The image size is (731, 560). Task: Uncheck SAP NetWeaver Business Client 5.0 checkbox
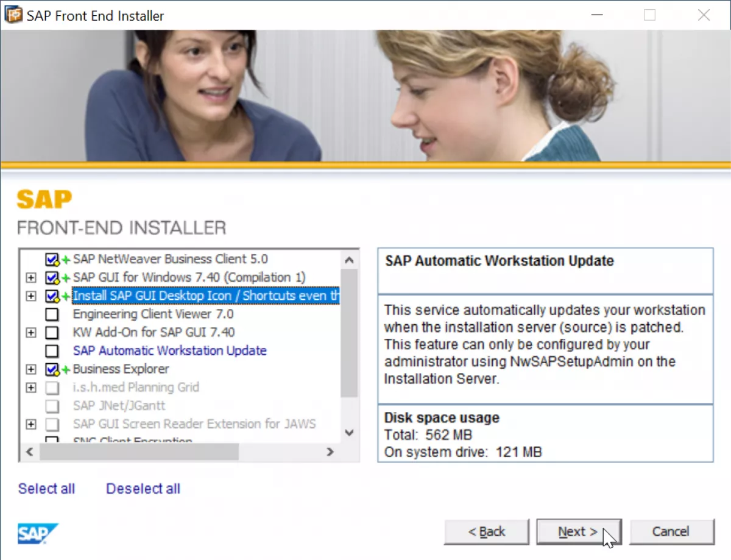[52, 260]
